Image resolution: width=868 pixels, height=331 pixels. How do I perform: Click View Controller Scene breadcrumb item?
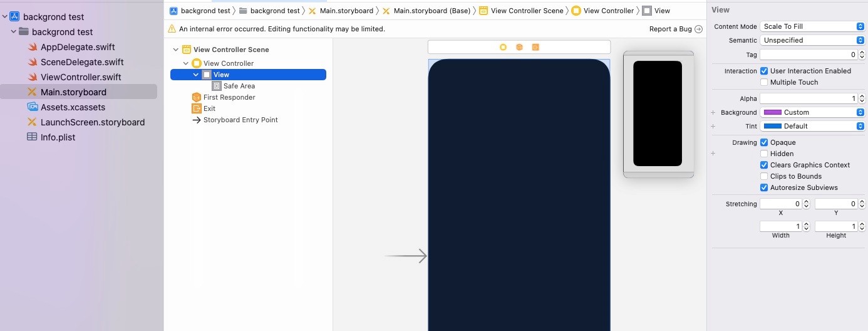click(527, 11)
